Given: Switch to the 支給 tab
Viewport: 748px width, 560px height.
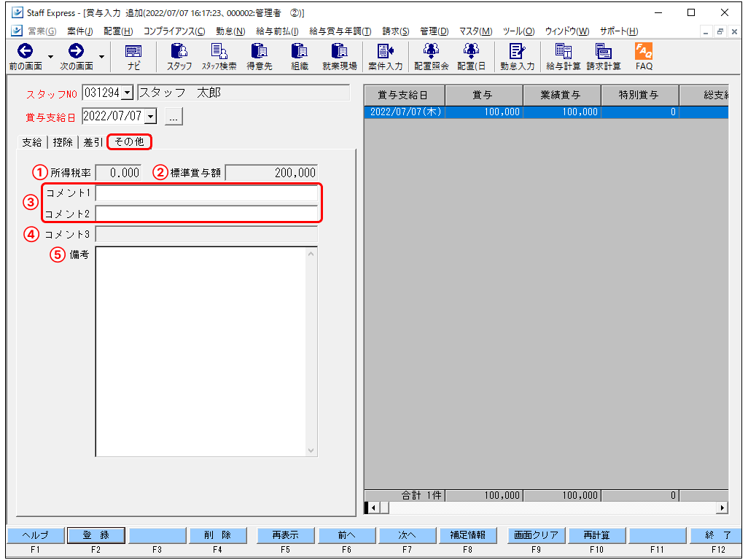Looking at the screenshot, I should coord(32,142).
